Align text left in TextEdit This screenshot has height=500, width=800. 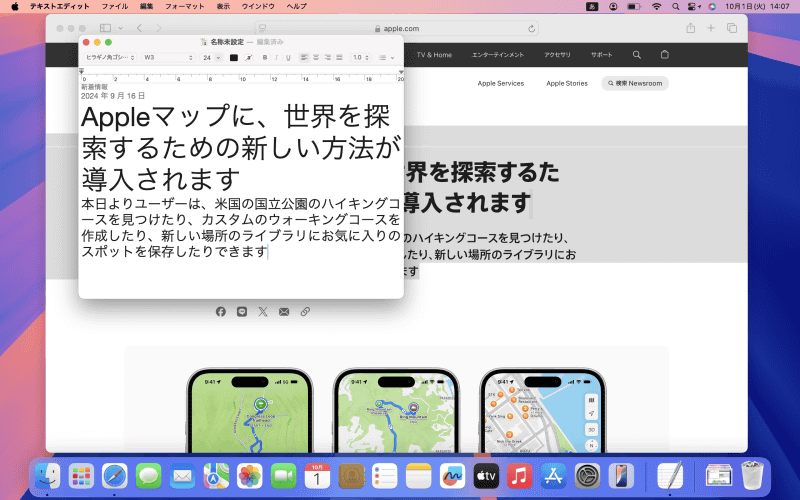(x=304, y=58)
